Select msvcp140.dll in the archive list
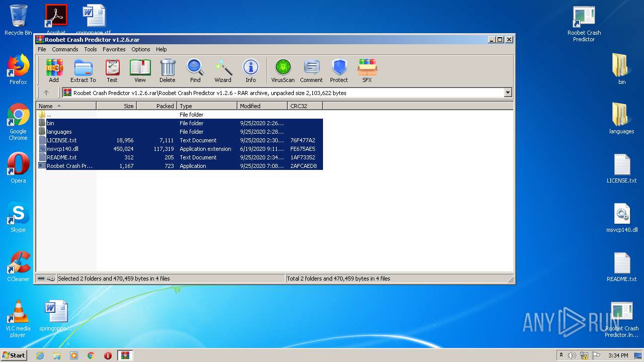The width and height of the screenshot is (644, 362). coord(180,149)
